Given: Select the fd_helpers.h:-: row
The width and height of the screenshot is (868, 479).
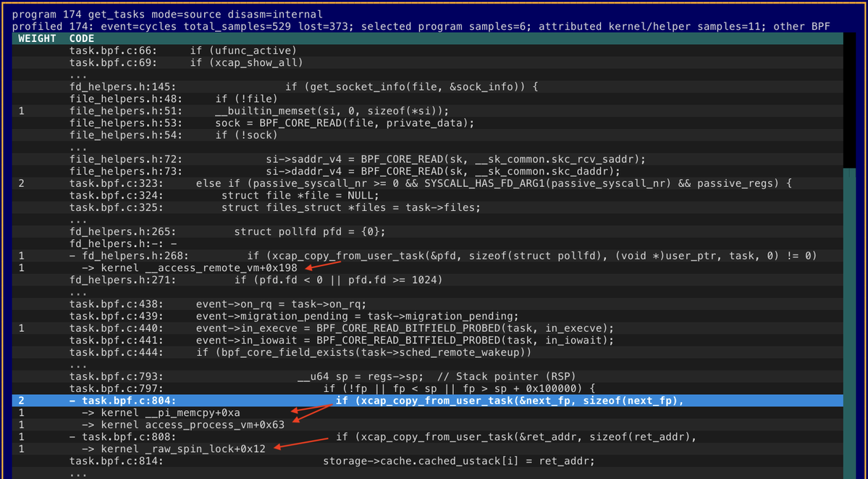Looking at the screenshot, I should coord(427,244).
